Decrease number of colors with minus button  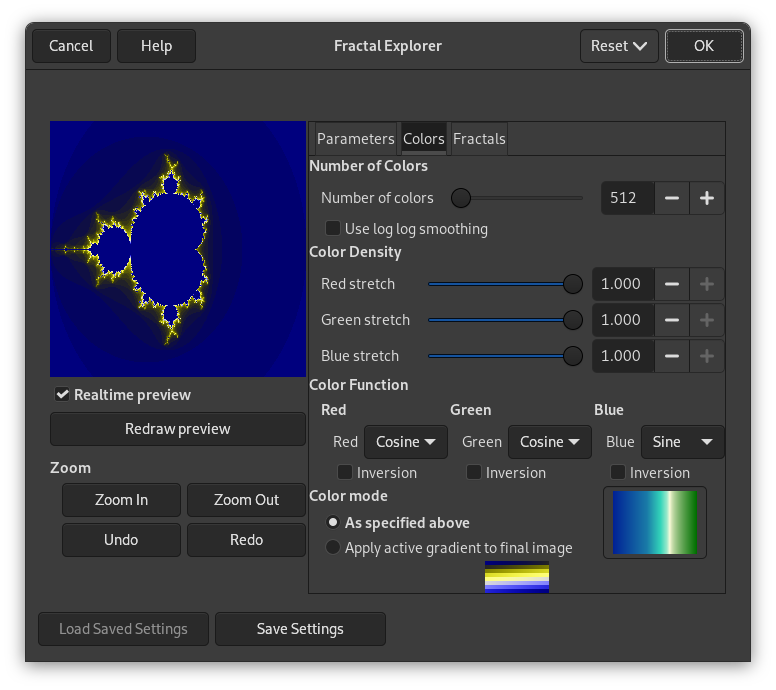tap(672, 198)
